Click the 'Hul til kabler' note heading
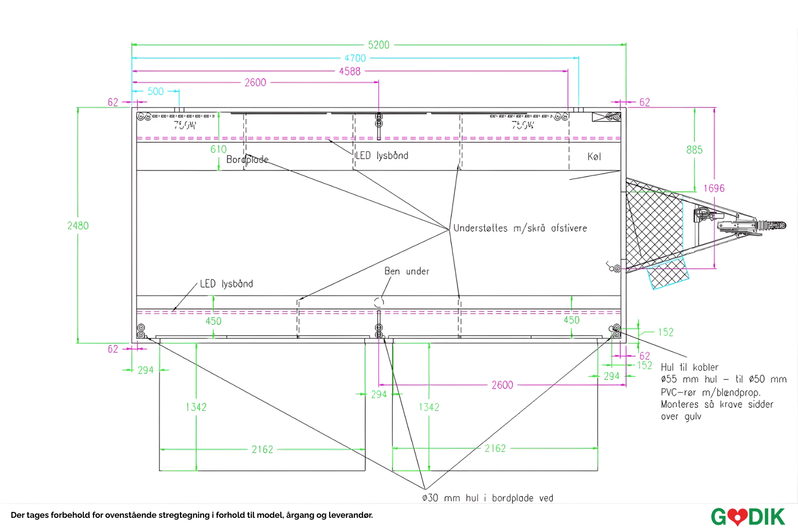 pos(689,367)
